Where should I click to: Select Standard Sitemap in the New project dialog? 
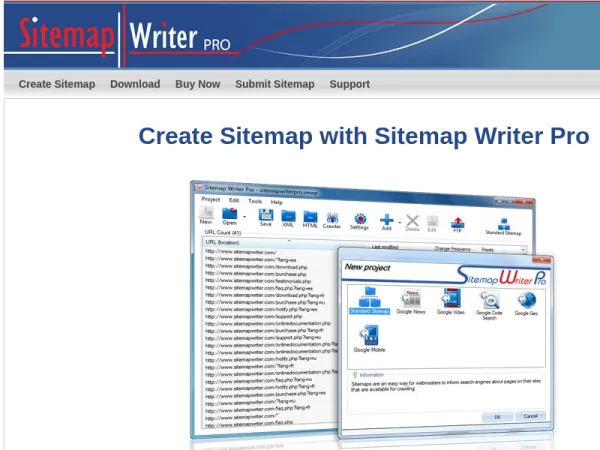pos(370,301)
